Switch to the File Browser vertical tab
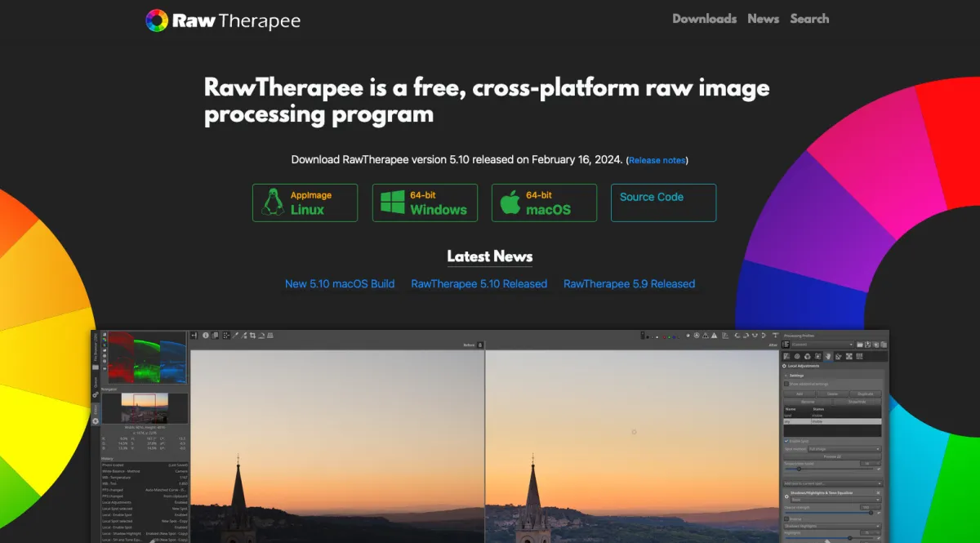Image resolution: width=980 pixels, height=543 pixels. click(96, 351)
